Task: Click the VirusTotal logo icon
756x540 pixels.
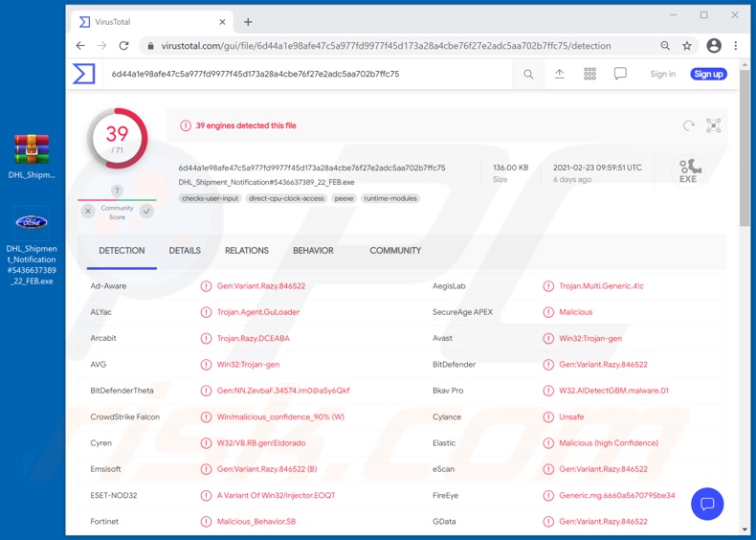Action: coord(83,74)
